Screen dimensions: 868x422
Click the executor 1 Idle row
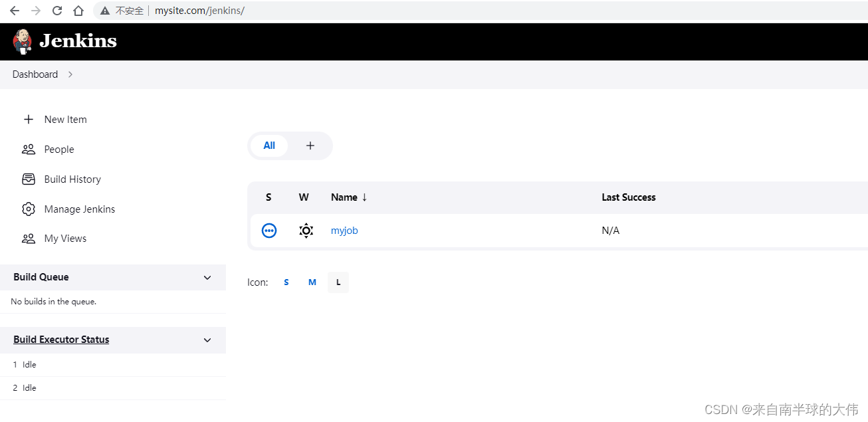click(x=113, y=365)
